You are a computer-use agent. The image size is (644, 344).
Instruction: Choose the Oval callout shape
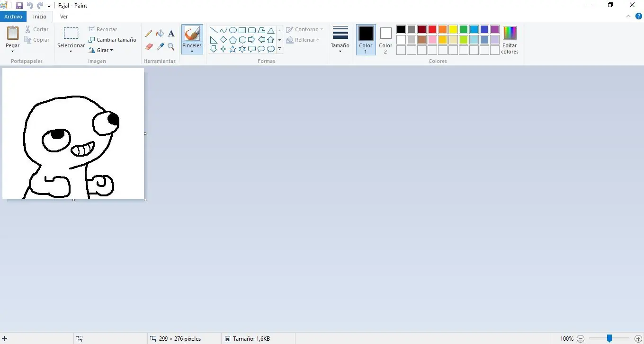pos(261,49)
